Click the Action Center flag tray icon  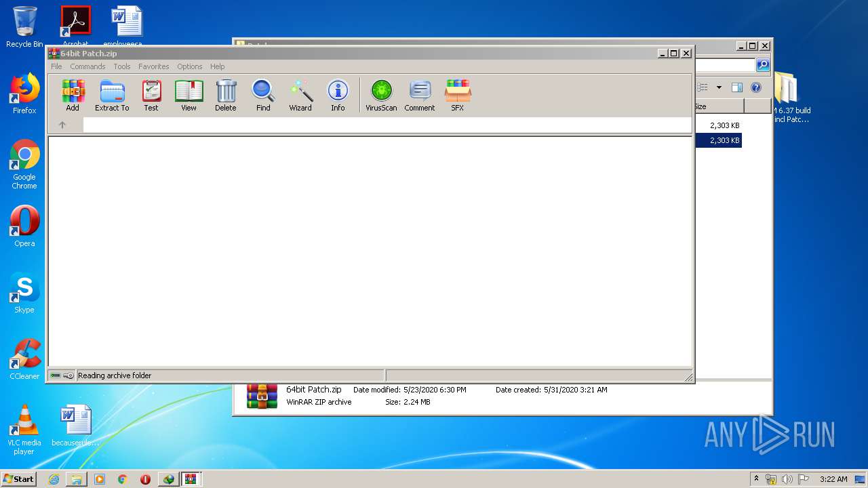pos(804,479)
